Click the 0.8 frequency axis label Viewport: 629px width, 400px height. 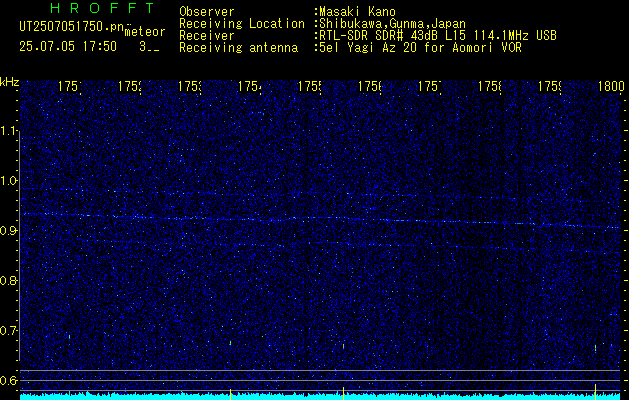10,280
